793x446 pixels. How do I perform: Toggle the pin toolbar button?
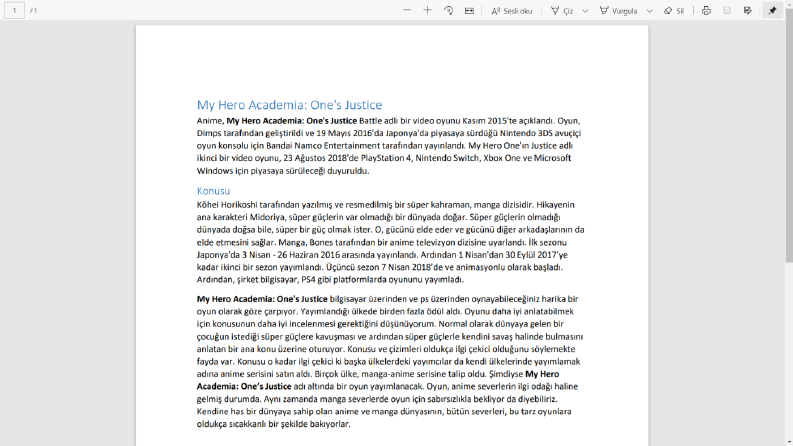pyautogui.click(x=772, y=10)
